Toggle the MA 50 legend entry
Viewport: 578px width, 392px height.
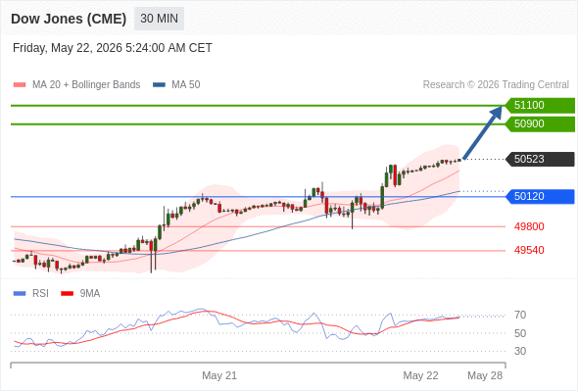(176, 85)
